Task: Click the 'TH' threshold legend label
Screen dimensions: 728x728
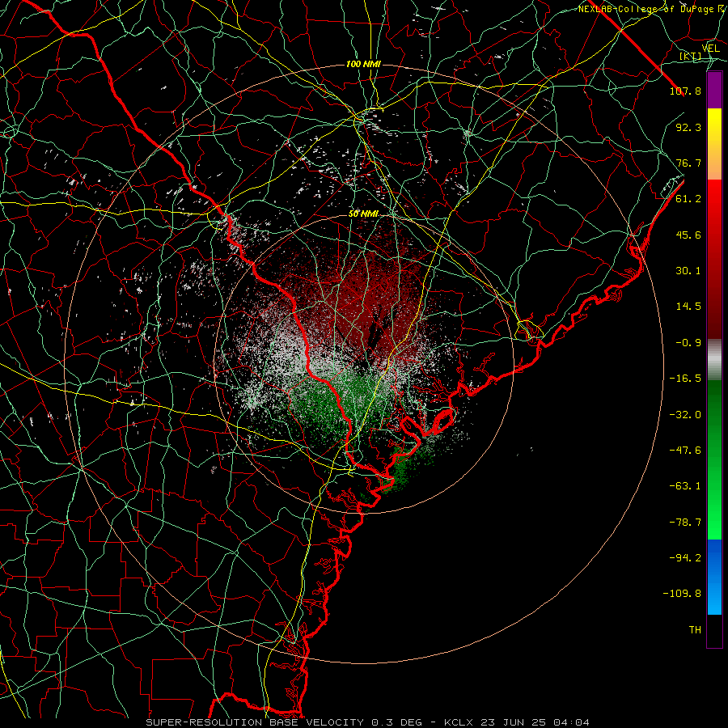Action: click(x=695, y=630)
